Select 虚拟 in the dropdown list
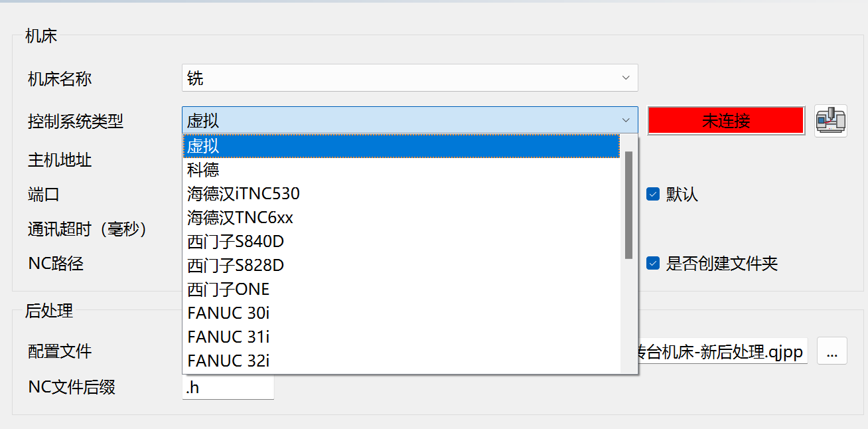Viewport: 868px width, 429px height. tap(401, 146)
